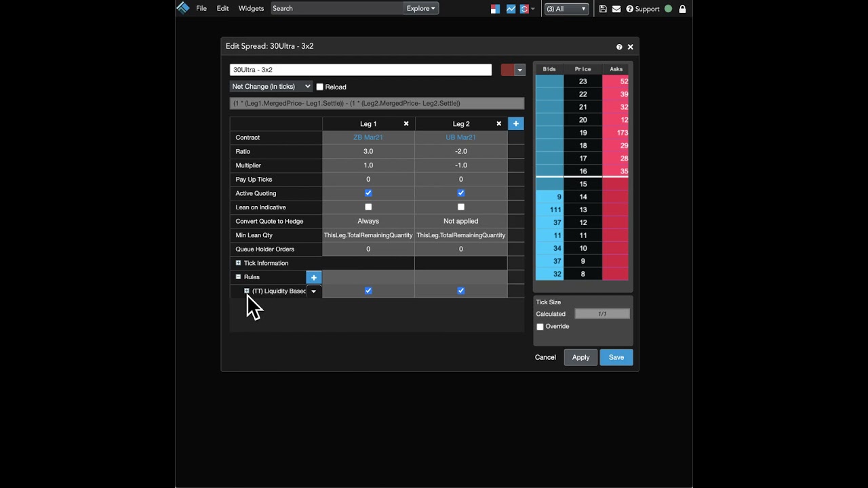Click the spread formula field
Image resolution: width=868 pixels, height=488 pixels.
point(377,103)
